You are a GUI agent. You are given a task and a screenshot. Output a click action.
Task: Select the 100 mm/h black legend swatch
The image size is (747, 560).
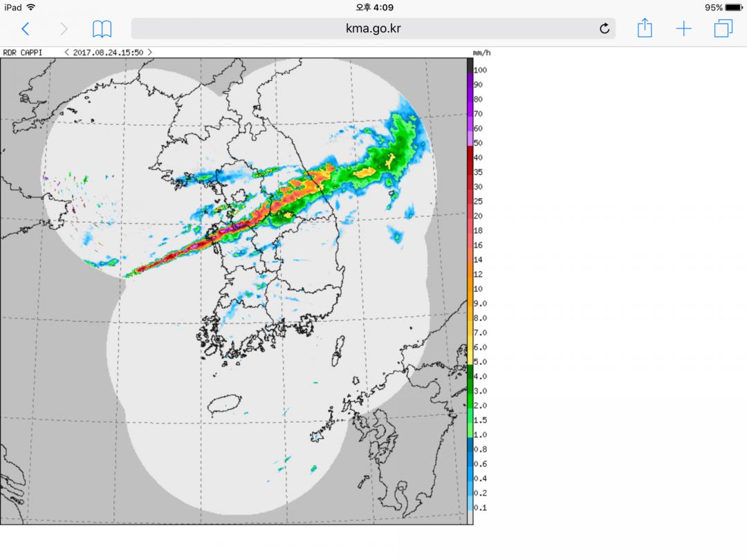tap(470, 66)
